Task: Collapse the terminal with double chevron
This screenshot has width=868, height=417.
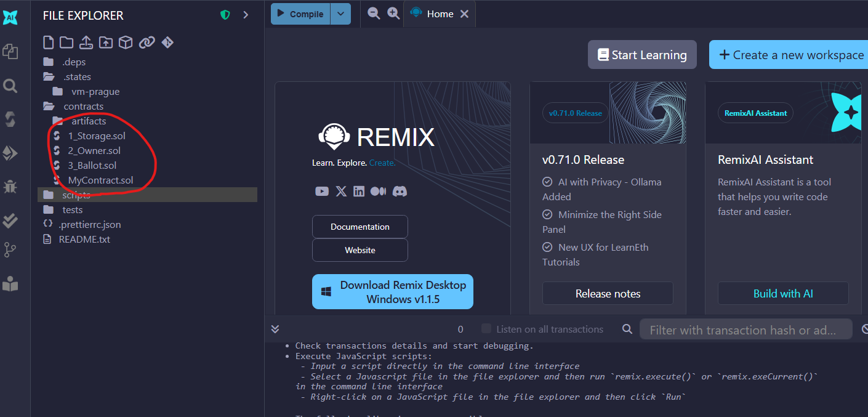Action: tap(275, 329)
